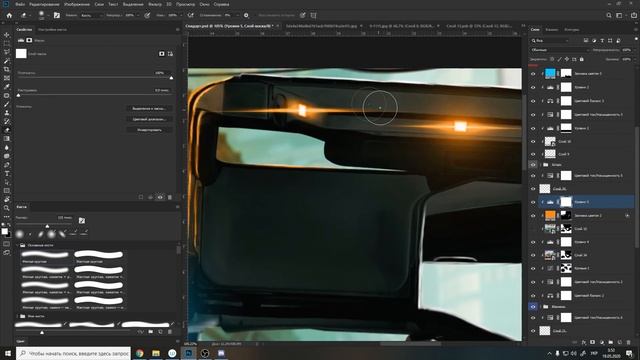Create new group folder icon in Layers
Image resolution: width=640 pixels, height=360 pixels.
[611, 342]
